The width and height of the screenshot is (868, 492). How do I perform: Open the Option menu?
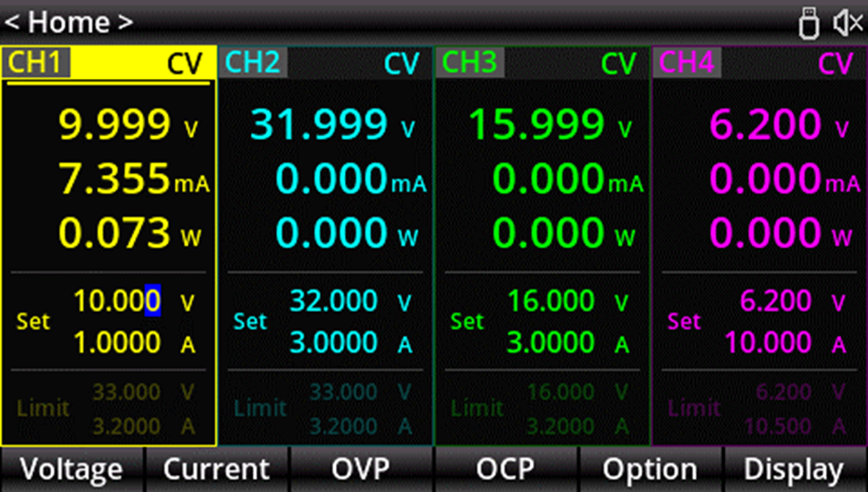[x=649, y=470]
